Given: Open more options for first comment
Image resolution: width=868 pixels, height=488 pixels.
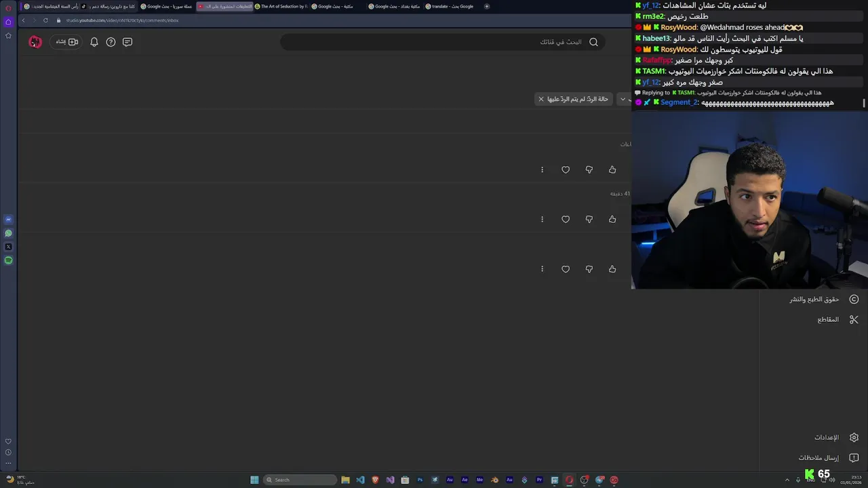Looking at the screenshot, I should click(x=542, y=169).
